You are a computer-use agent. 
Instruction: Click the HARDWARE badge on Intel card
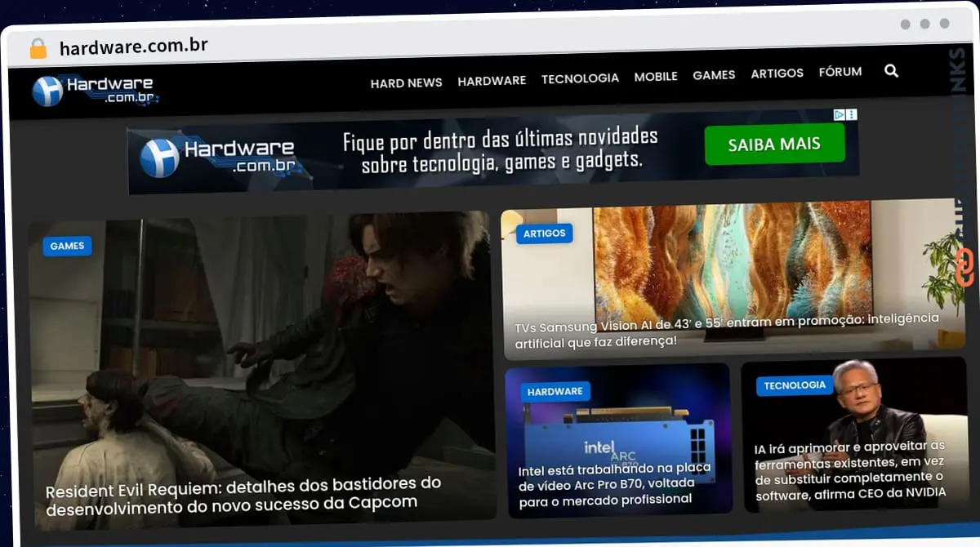point(555,392)
